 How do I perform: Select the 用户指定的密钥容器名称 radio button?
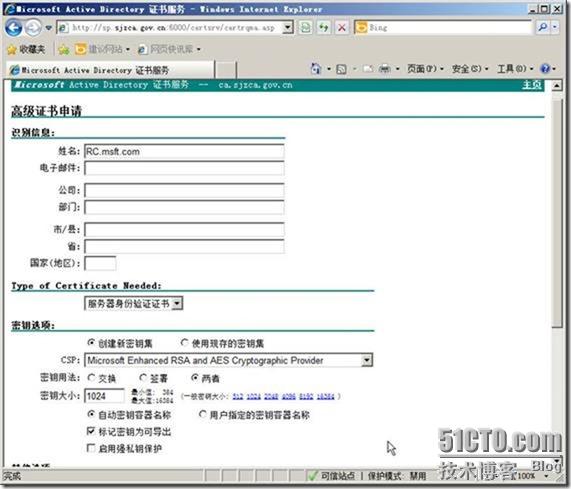point(202,414)
